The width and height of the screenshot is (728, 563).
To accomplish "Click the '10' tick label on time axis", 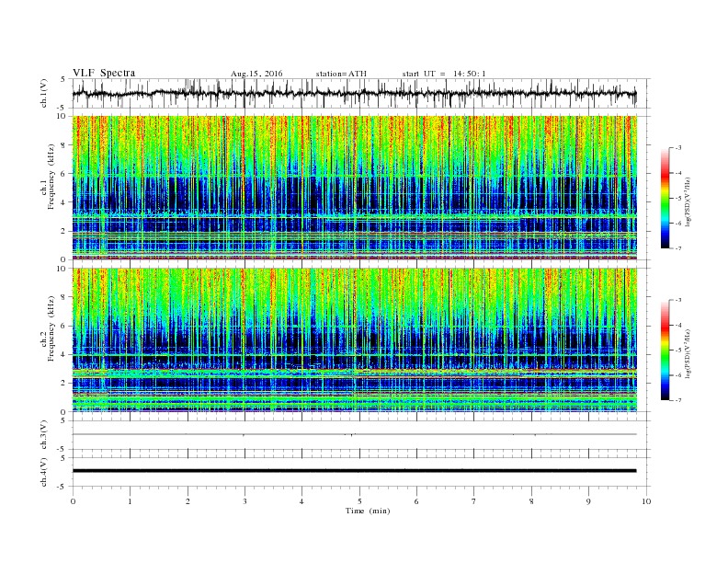I will 646,501.
